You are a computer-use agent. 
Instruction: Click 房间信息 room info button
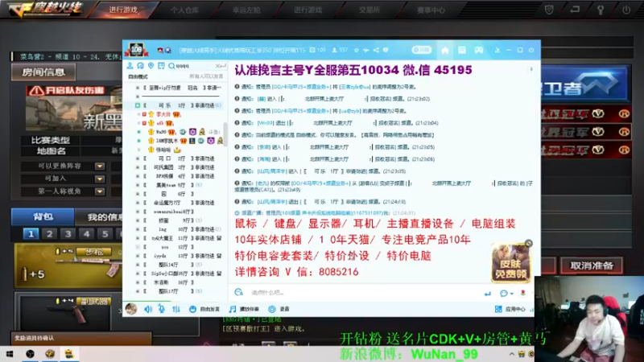(43, 72)
